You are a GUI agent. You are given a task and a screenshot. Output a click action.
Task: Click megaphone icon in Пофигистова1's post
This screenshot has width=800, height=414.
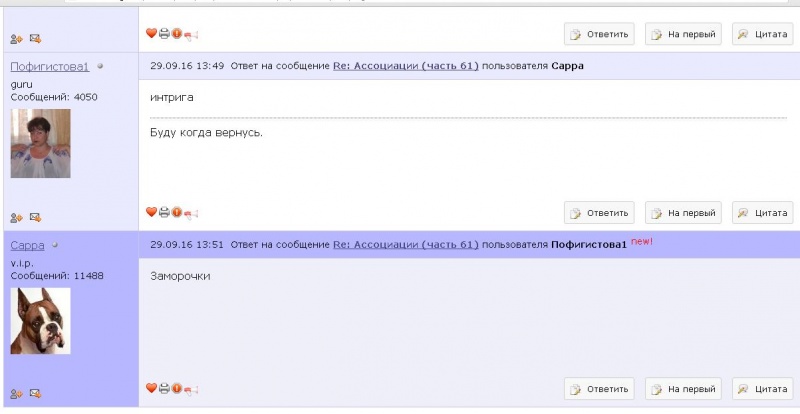[x=191, y=212]
